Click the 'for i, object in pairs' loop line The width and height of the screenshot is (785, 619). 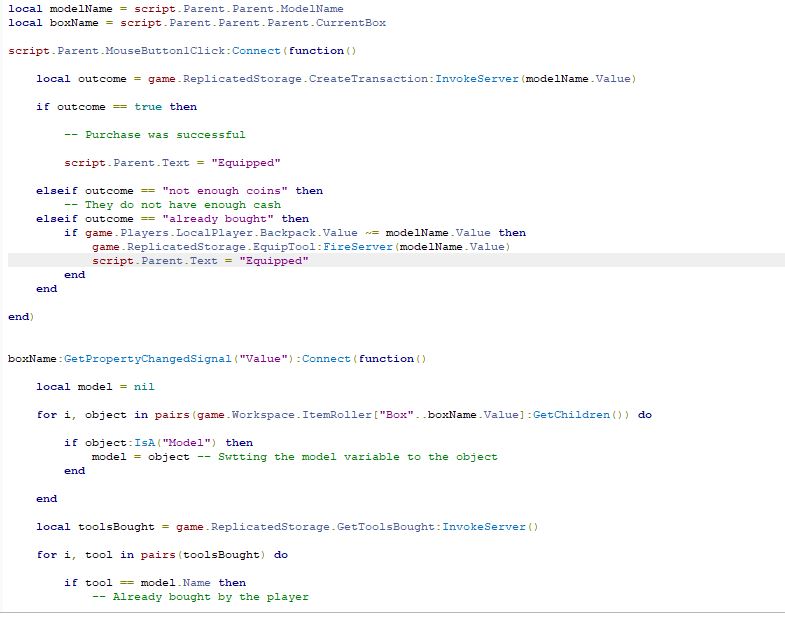point(344,415)
